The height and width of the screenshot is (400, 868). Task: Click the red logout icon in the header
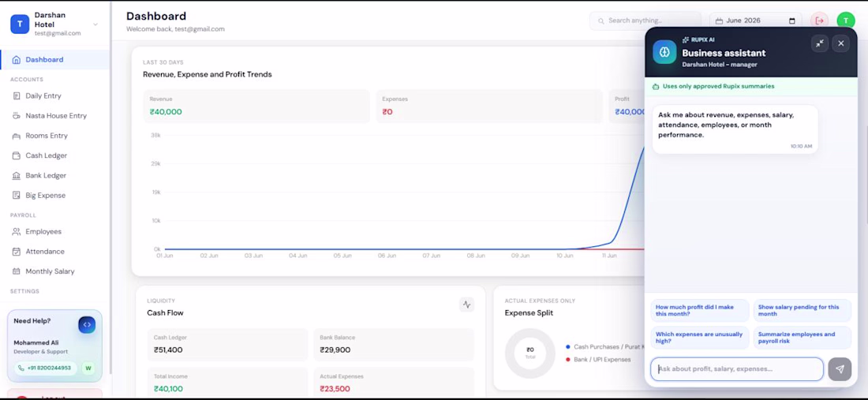tap(819, 21)
